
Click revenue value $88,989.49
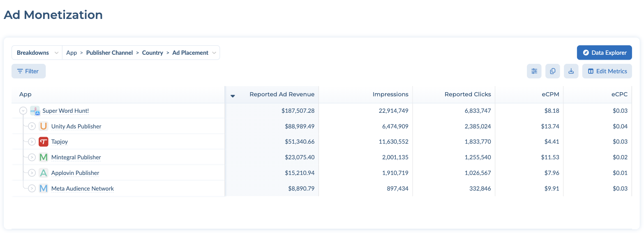click(300, 126)
